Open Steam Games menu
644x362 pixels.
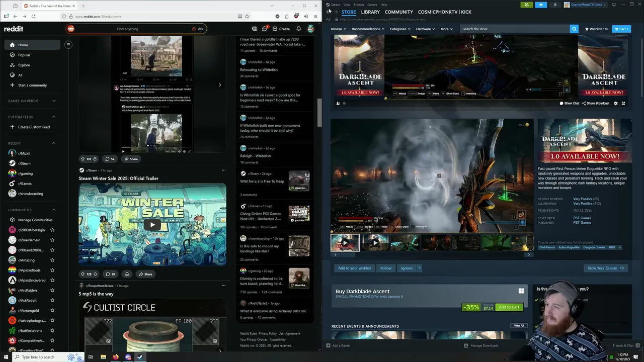(372, 5)
